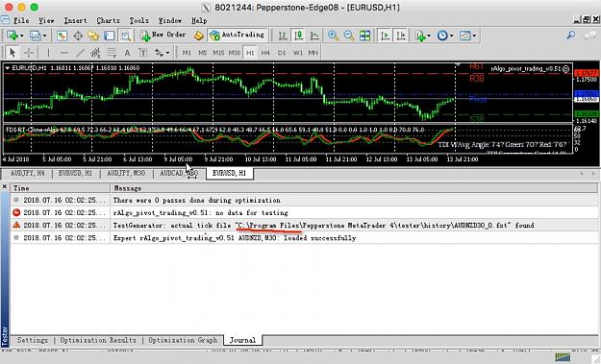601x364 pixels.
Task: Open MetaEditor with the yellow book icon
Action: pos(198,36)
